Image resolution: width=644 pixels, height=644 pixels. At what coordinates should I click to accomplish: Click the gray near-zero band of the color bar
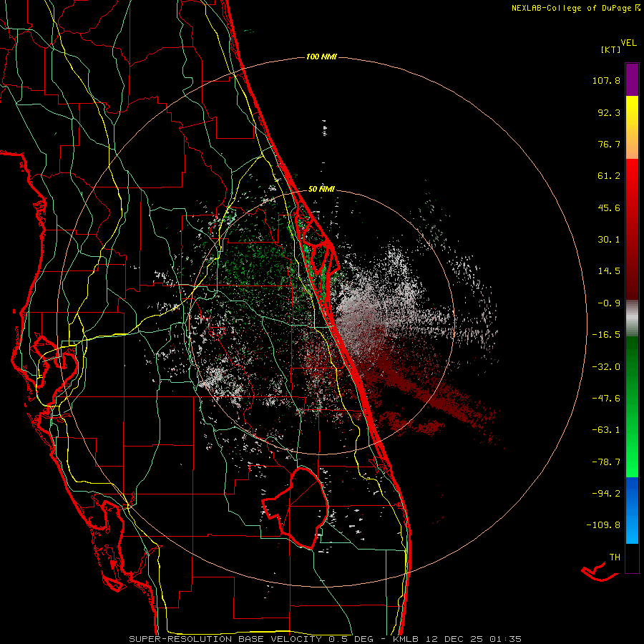(632, 318)
